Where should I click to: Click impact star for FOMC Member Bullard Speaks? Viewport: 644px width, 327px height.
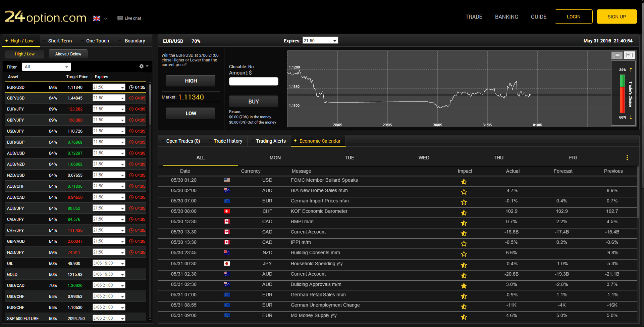(x=464, y=182)
